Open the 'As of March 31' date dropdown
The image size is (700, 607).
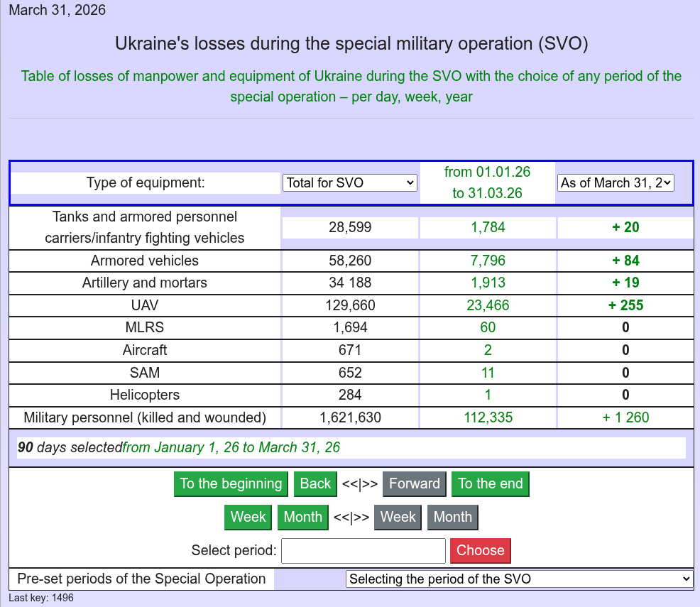tap(616, 183)
